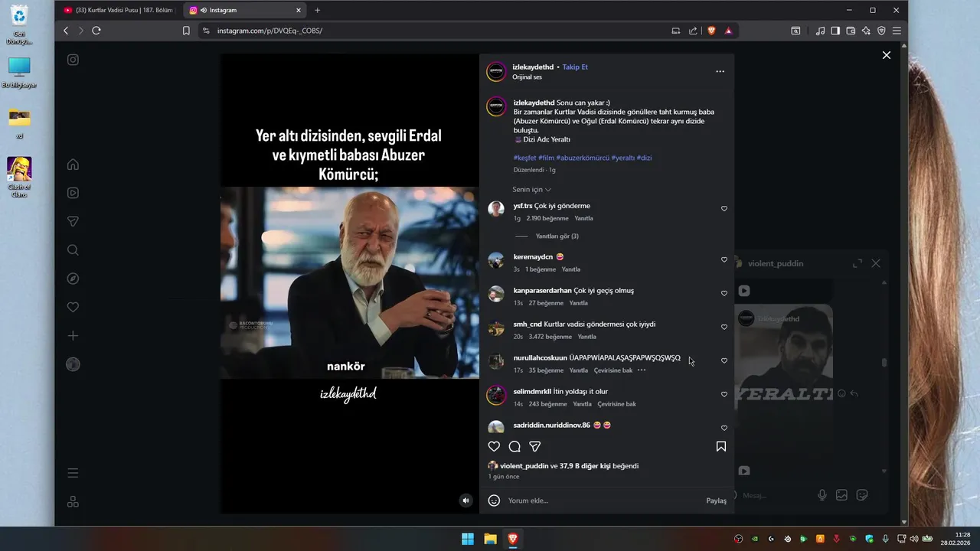980x551 pixels.
Task: Open Brave main hamburger menu
Action: tap(897, 31)
